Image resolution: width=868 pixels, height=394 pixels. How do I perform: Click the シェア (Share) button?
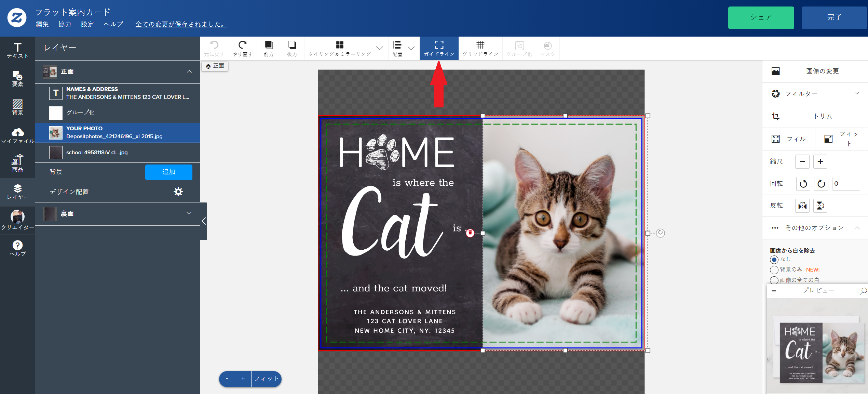tap(761, 17)
